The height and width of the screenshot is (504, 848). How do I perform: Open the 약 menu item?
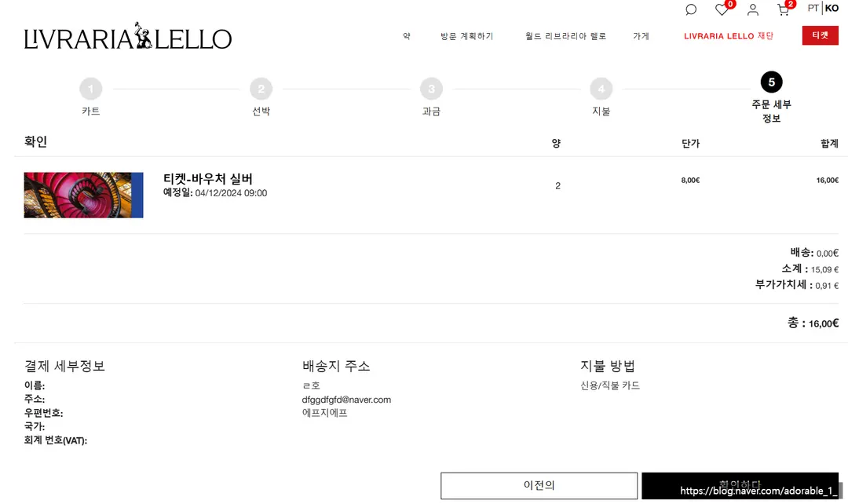[407, 35]
